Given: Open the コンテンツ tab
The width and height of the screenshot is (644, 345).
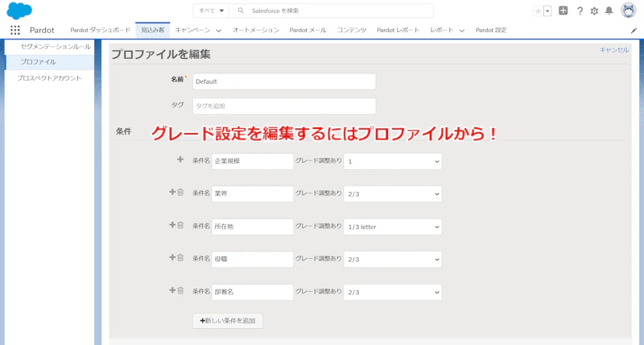Looking at the screenshot, I should tap(352, 30).
